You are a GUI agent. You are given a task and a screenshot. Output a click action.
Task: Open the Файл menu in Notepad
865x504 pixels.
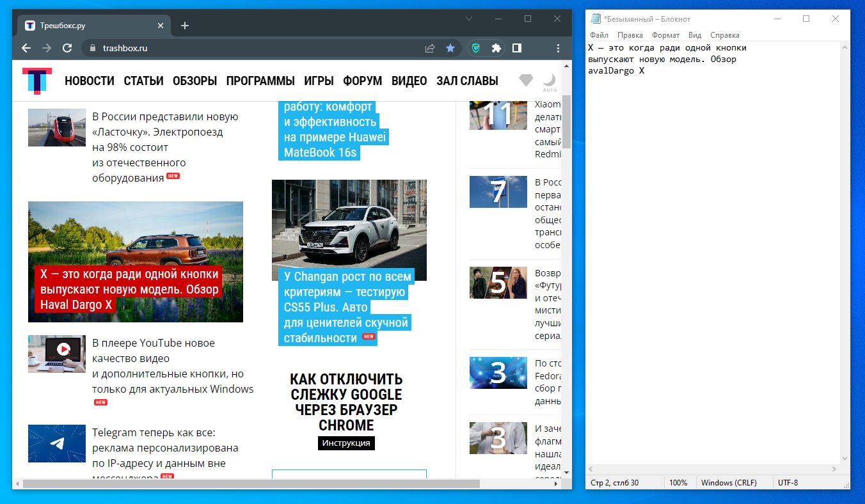point(599,35)
